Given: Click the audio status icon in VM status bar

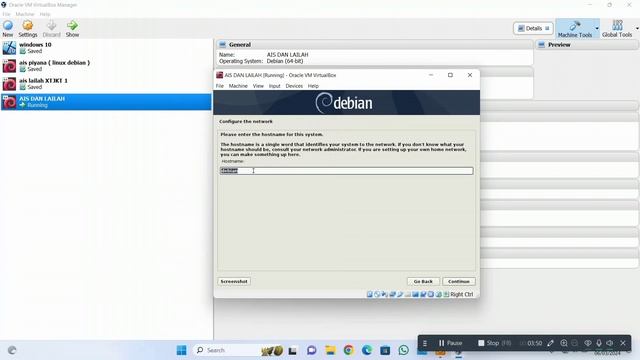Looking at the screenshot, I should [x=384, y=294].
